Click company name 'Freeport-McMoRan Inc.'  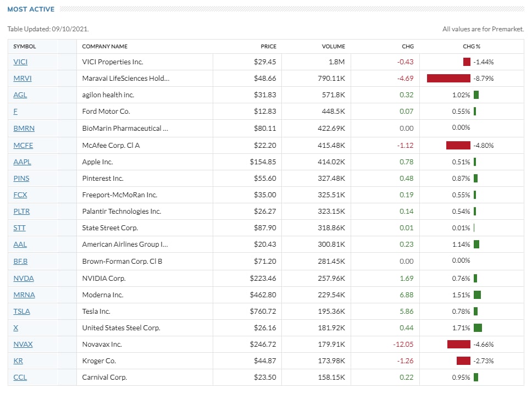[119, 195]
